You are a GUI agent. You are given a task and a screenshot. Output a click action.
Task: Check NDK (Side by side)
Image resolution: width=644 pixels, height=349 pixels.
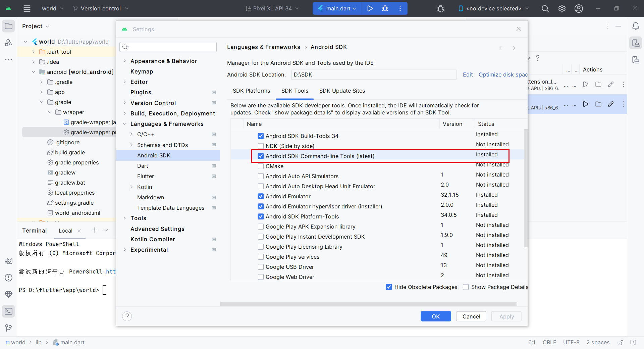261,146
